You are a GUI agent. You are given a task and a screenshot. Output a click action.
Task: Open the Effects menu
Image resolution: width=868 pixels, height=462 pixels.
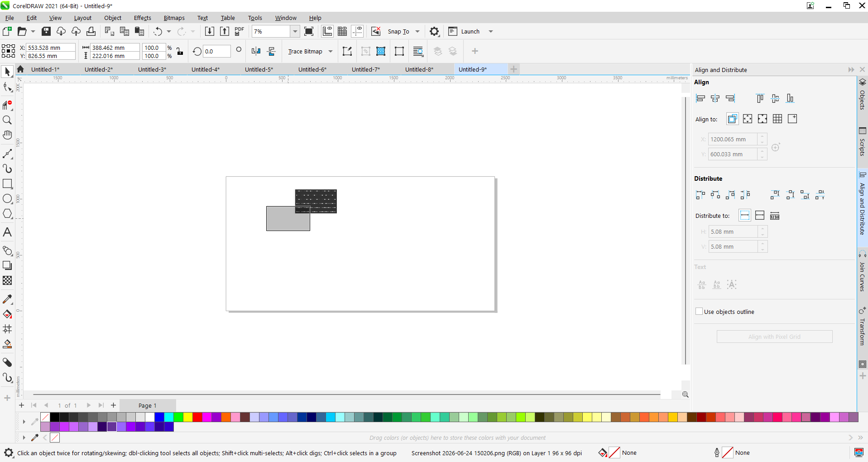(x=142, y=18)
